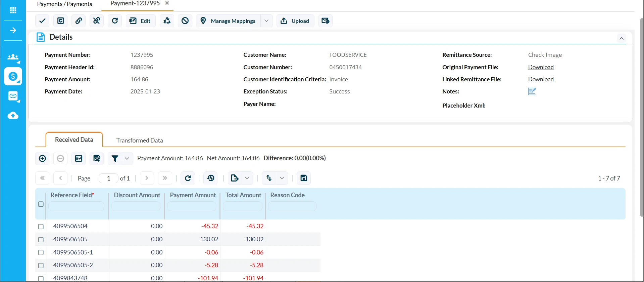Click the Reason Code filter box
This screenshot has height=282, width=644.
click(x=292, y=206)
